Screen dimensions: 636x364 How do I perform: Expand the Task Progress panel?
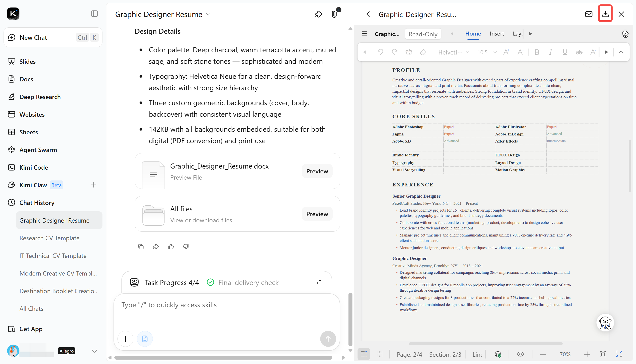(319, 282)
